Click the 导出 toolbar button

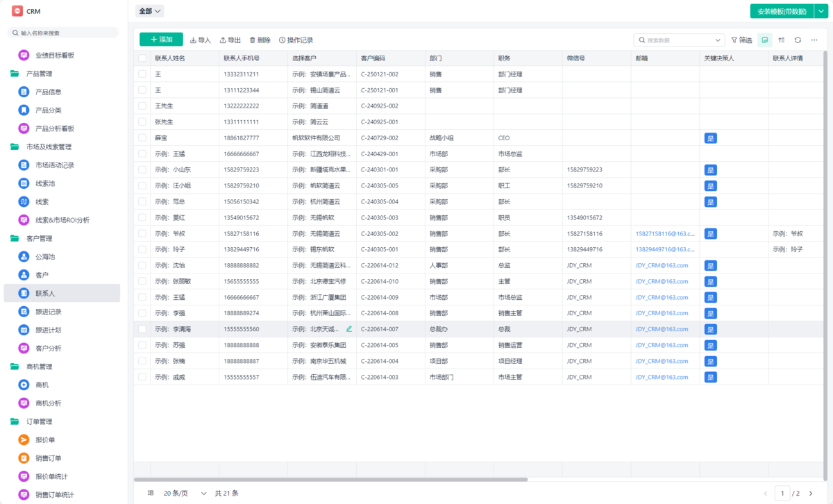pos(230,40)
